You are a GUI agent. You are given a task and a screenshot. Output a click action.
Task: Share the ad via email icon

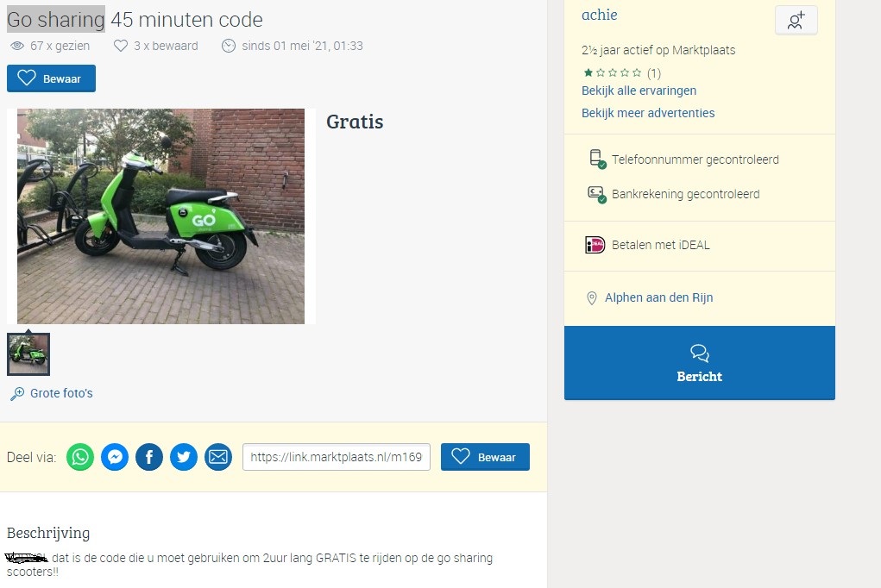218,457
